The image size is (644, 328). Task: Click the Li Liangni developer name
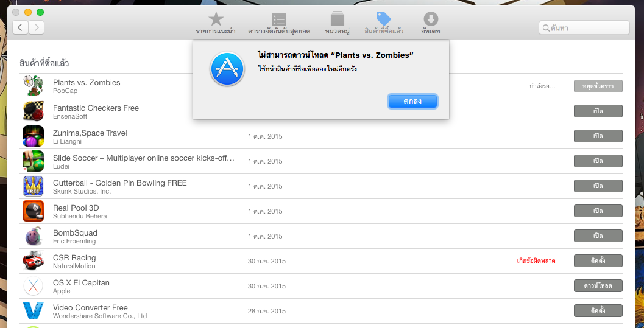(68, 141)
